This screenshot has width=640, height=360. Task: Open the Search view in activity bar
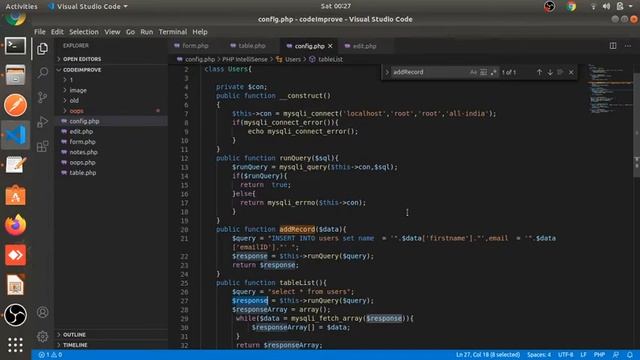coord(42,73)
